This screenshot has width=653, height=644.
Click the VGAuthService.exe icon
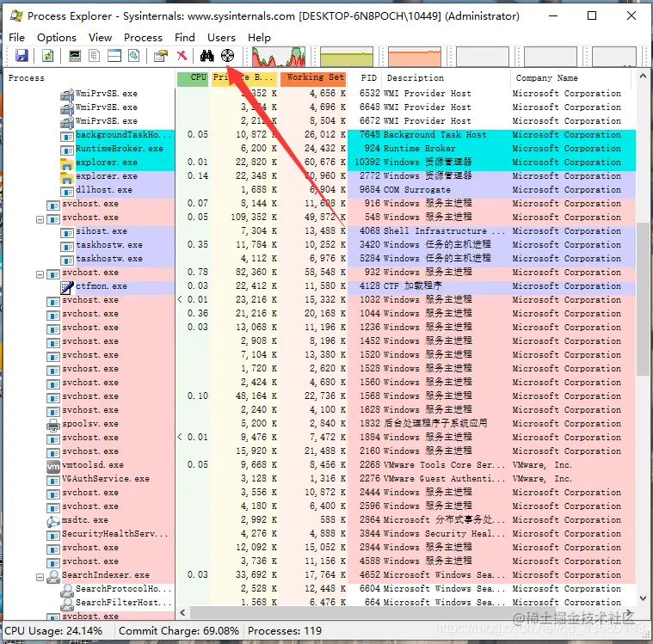[x=53, y=481]
